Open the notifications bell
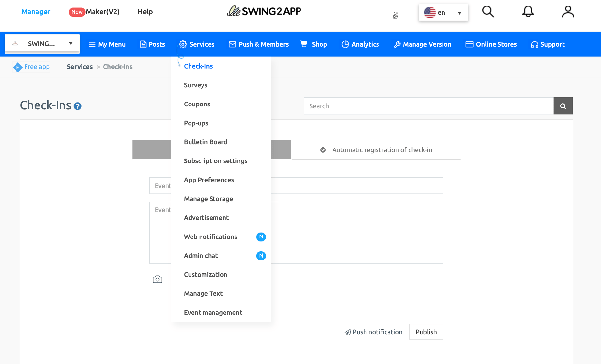This screenshot has width=601, height=364. 528,12
